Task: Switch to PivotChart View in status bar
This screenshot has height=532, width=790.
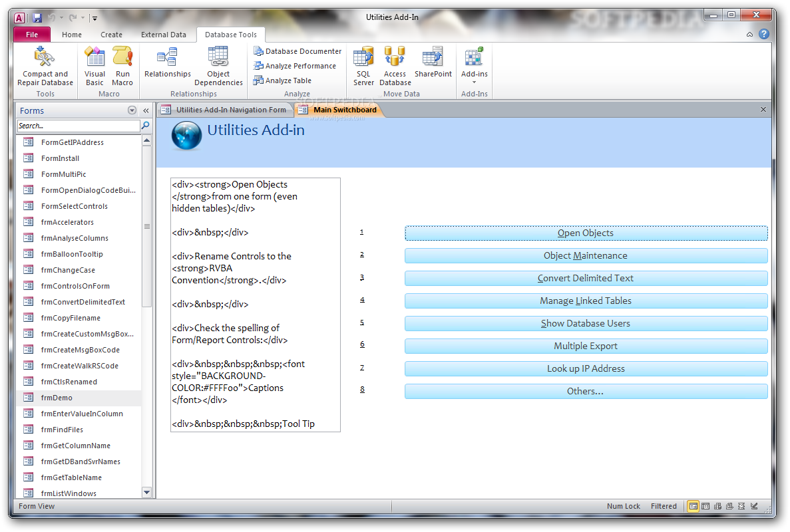Action: coord(729,506)
